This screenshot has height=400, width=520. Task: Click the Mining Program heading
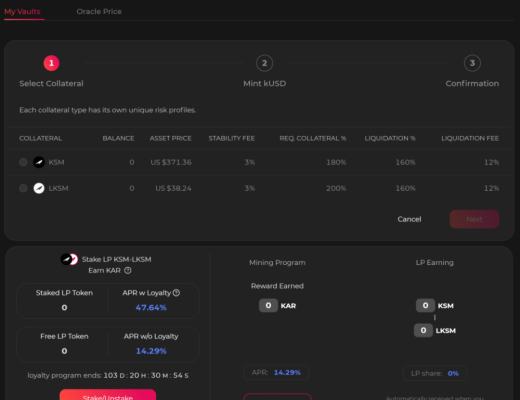pos(277,263)
